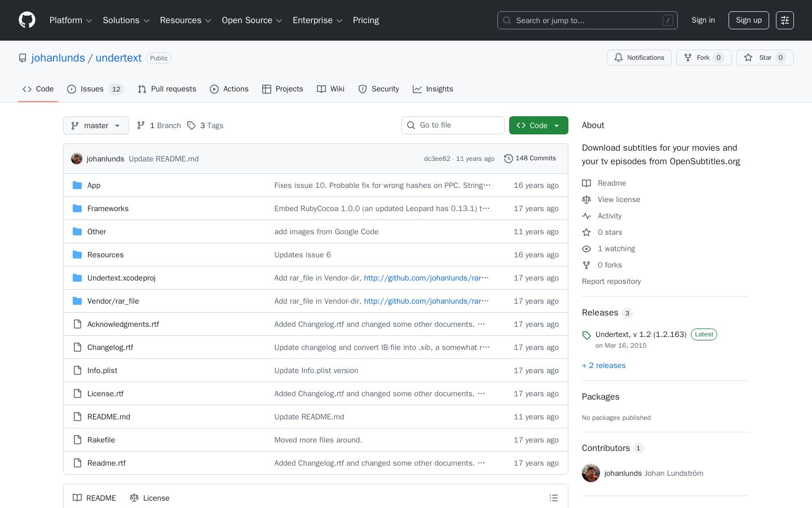Star the undertext repository
812x508 pixels.
click(x=765, y=58)
